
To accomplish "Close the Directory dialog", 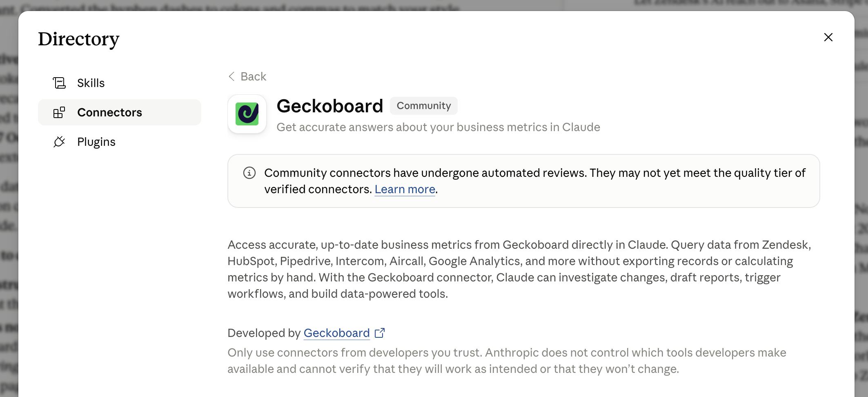I will coord(828,37).
